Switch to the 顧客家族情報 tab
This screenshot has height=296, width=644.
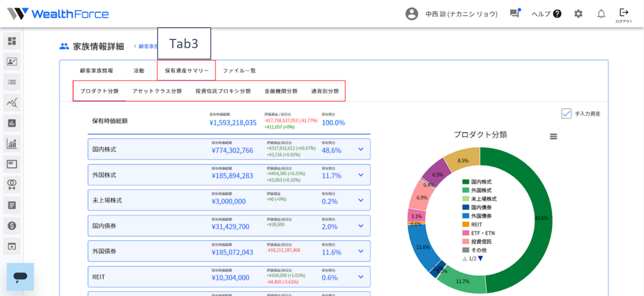[x=97, y=71]
